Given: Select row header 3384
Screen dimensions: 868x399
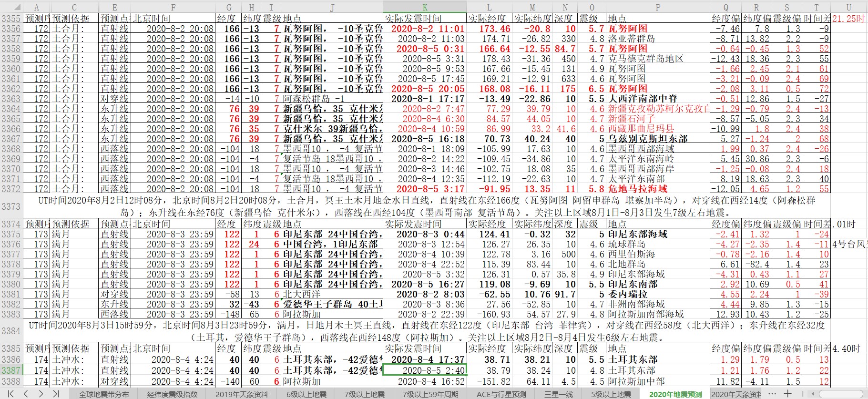Looking at the screenshot, I should coord(11,331).
